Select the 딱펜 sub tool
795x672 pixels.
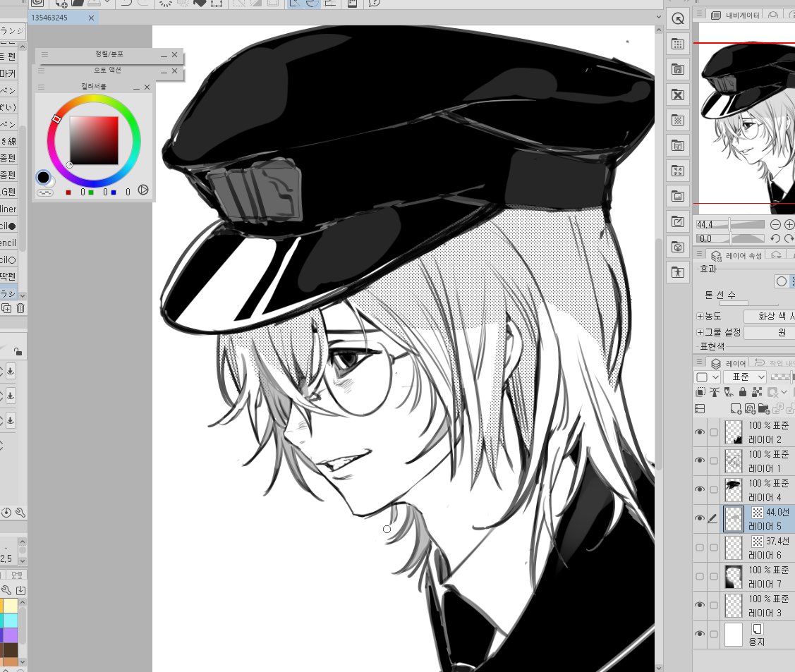(8, 276)
